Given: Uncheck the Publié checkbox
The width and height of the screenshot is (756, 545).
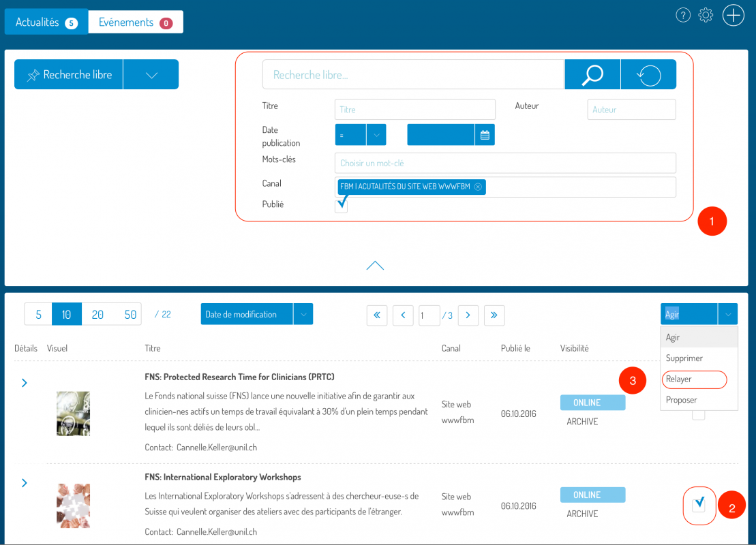Looking at the screenshot, I should 341,205.
